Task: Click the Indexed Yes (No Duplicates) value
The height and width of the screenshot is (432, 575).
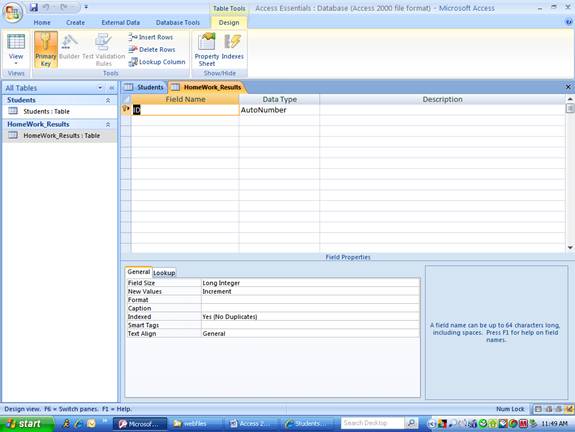Action: click(310, 317)
